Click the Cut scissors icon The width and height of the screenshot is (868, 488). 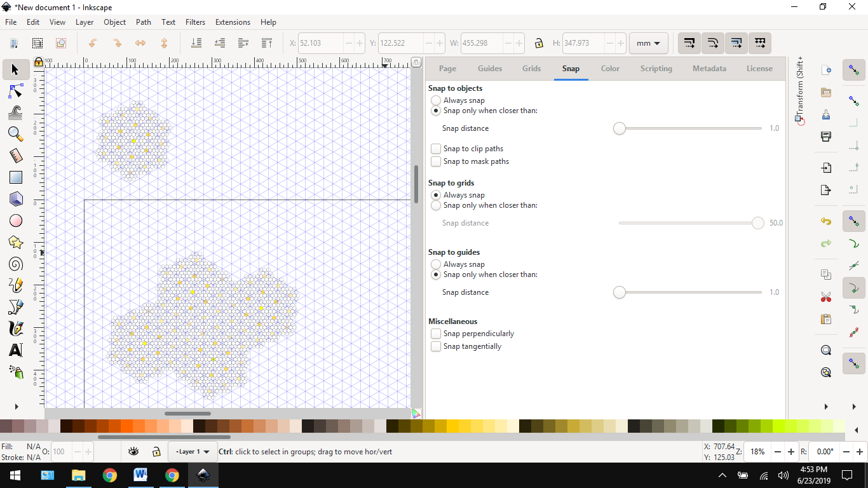pos(826,297)
